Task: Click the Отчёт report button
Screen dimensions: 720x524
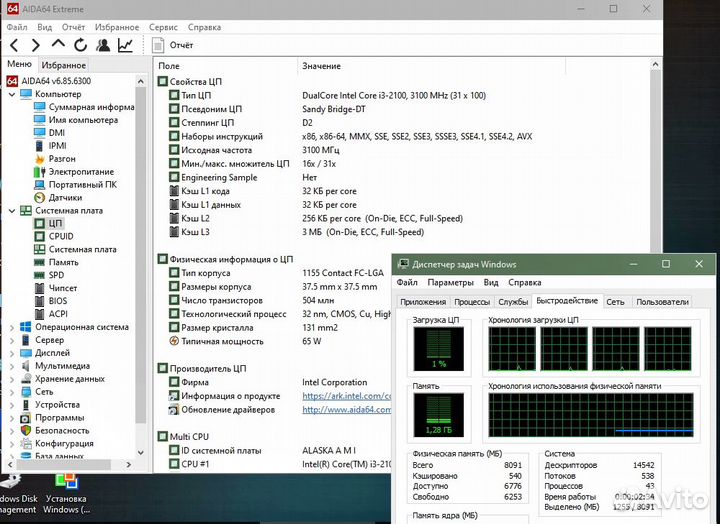Action: pos(173,45)
